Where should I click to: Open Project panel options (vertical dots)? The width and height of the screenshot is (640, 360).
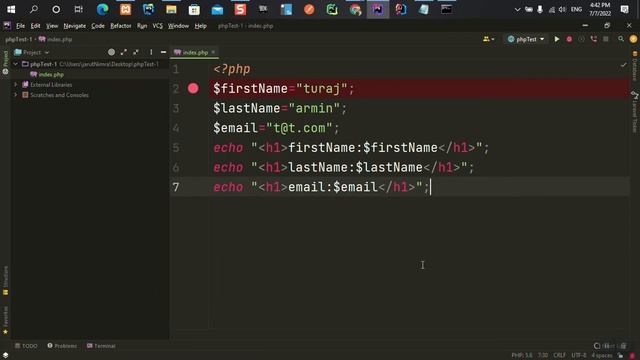(x=151, y=52)
